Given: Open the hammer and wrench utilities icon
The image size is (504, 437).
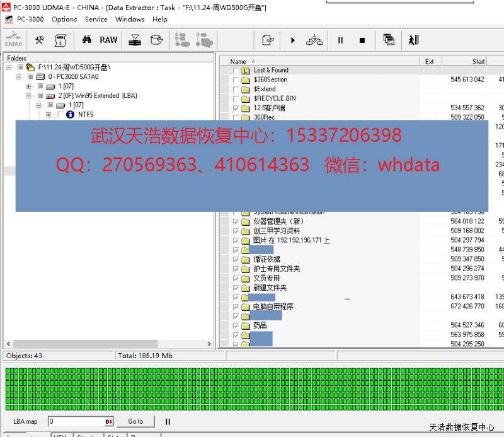Looking at the screenshot, I should [39, 40].
